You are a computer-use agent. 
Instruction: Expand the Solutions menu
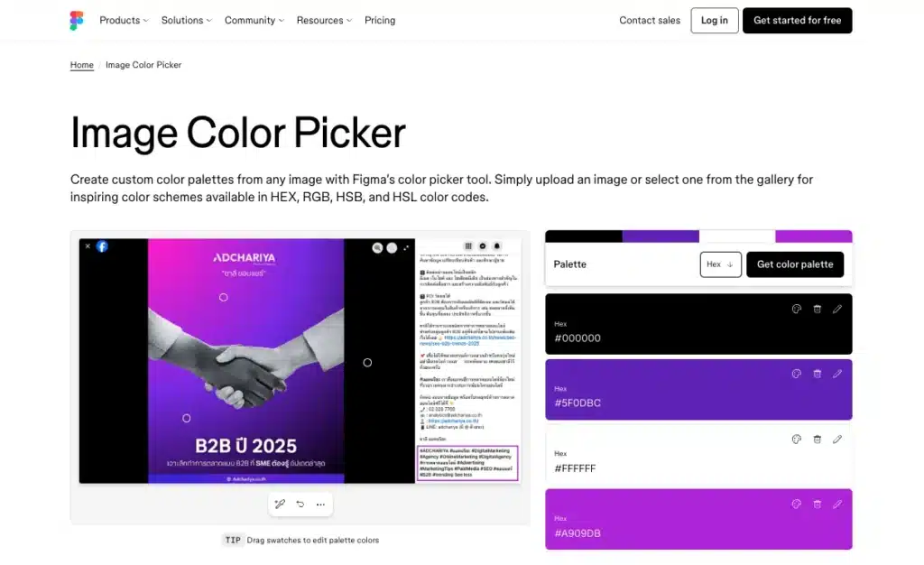pyautogui.click(x=187, y=21)
